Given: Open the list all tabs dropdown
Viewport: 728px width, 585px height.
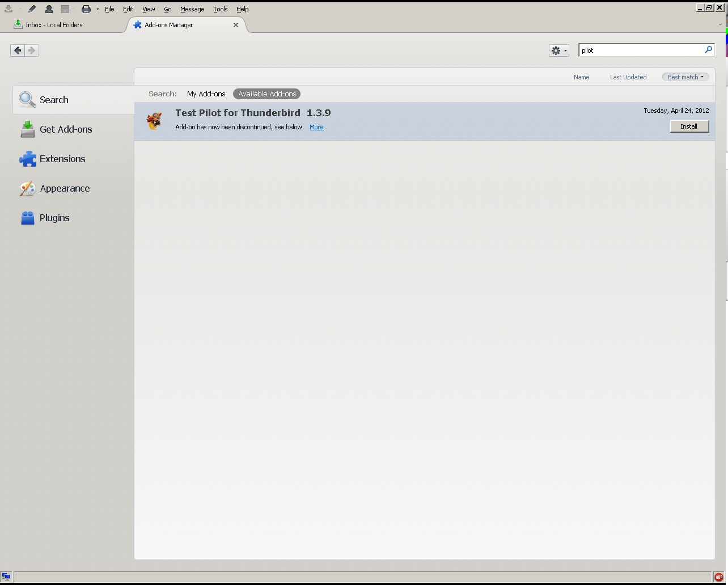Looking at the screenshot, I should [720, 25].
